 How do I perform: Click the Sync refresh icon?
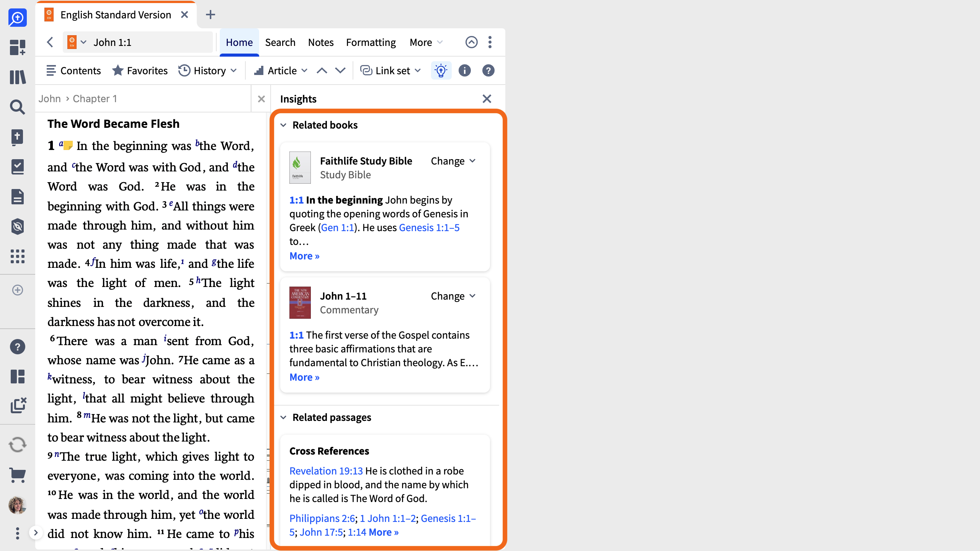pyautogui.click(x=18, y=445)
